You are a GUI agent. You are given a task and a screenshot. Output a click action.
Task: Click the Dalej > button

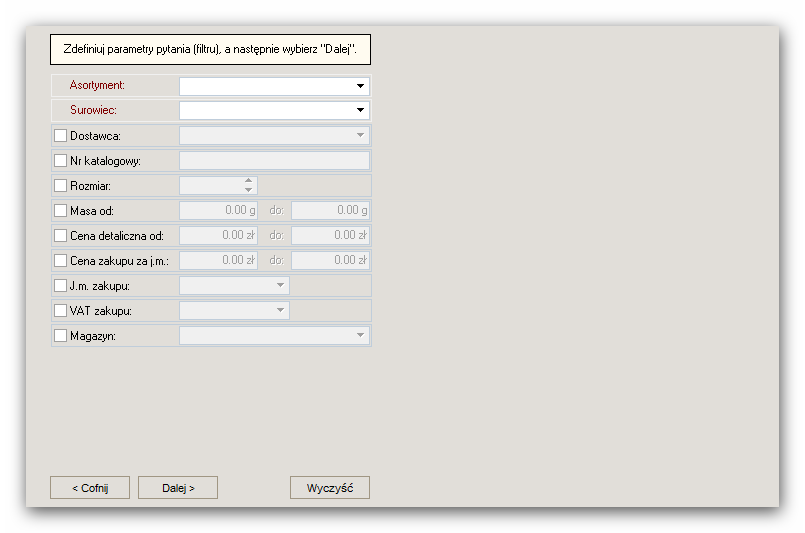click(x=178, y=488)
